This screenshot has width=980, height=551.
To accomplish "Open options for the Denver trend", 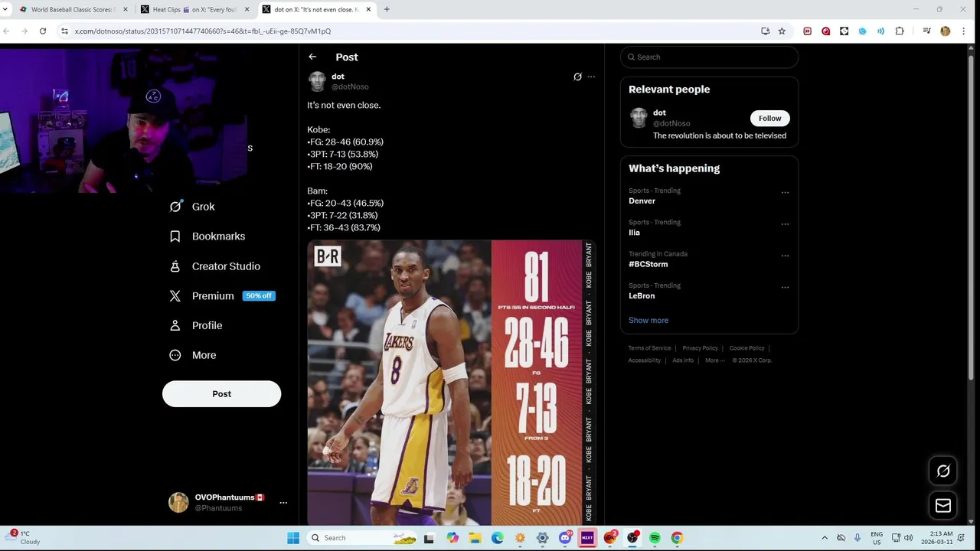I will 785,193.
